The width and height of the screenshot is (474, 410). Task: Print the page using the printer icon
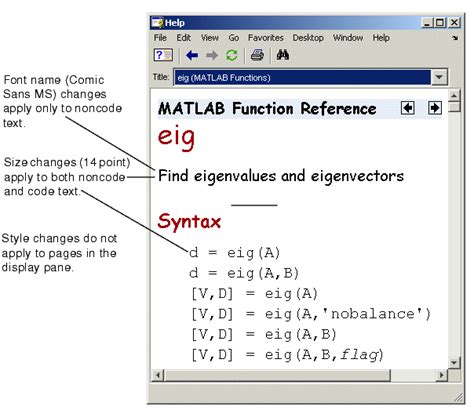tap(257, 55)
